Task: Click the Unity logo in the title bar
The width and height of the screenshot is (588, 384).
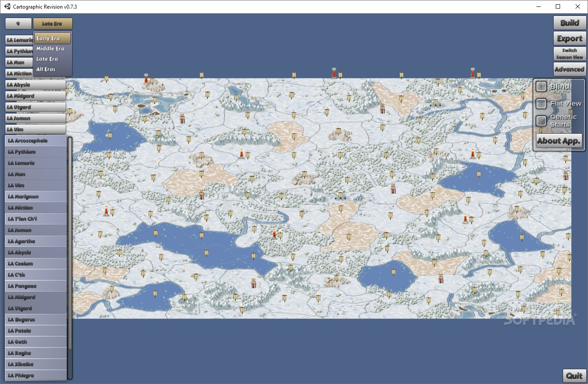Action: pyautogui.click(x=7, y=6)
